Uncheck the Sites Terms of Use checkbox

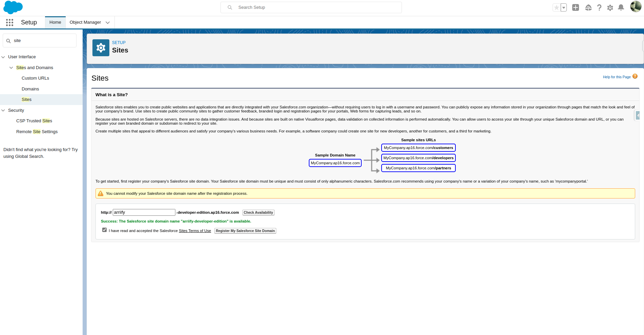(x=104, y=230)
